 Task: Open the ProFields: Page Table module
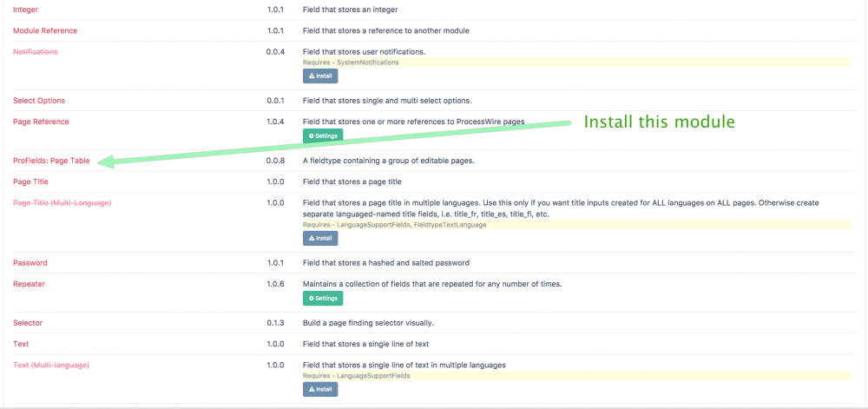point(51,161)
